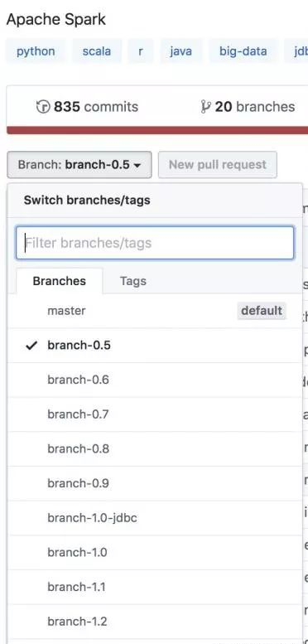This screenshot has height=644, width=308.
Task: Switch to branch-0.6
Action: point(155,380)
